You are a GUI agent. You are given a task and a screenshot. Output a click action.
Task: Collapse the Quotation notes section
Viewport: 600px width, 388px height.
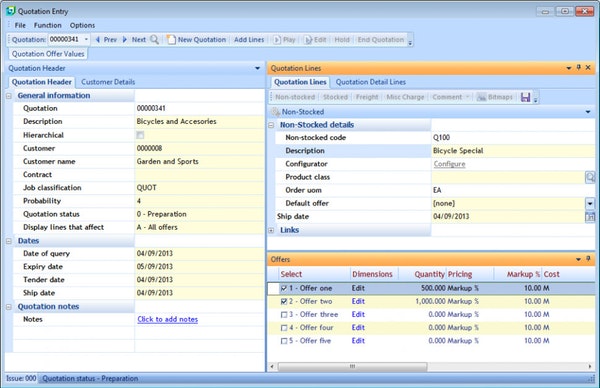point(9,306)
